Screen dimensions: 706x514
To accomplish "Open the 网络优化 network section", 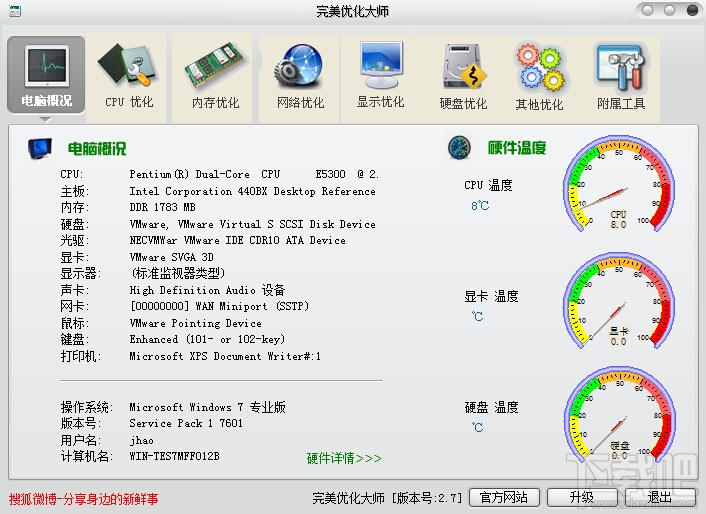I will pos(300,77).
